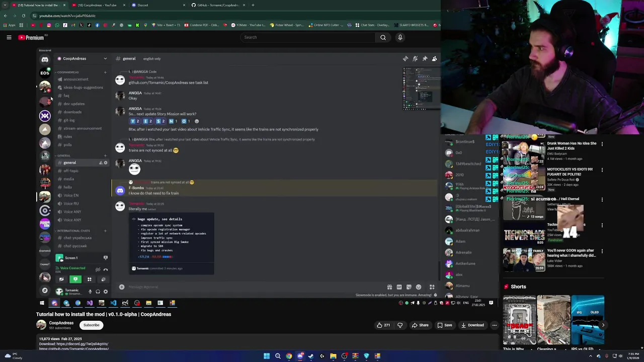Open Discord user settings gear beside Tornamic
This screenshot has width=644, height=362.
(x=105, y=292)
